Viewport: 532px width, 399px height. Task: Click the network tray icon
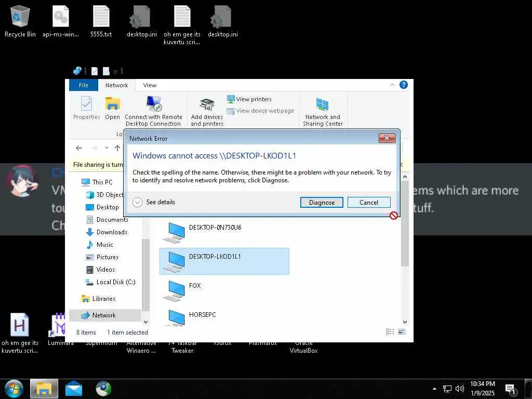pyautogui.click(x=447, y=389)
